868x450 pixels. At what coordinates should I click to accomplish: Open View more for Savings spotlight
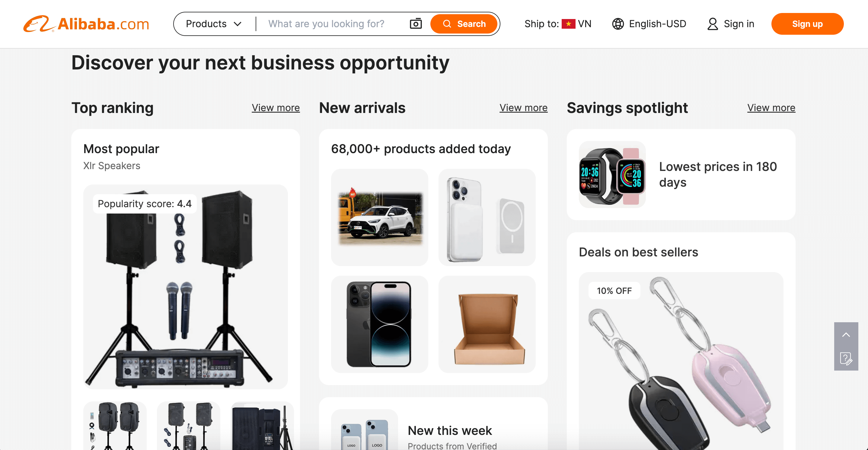coord(771,108)
